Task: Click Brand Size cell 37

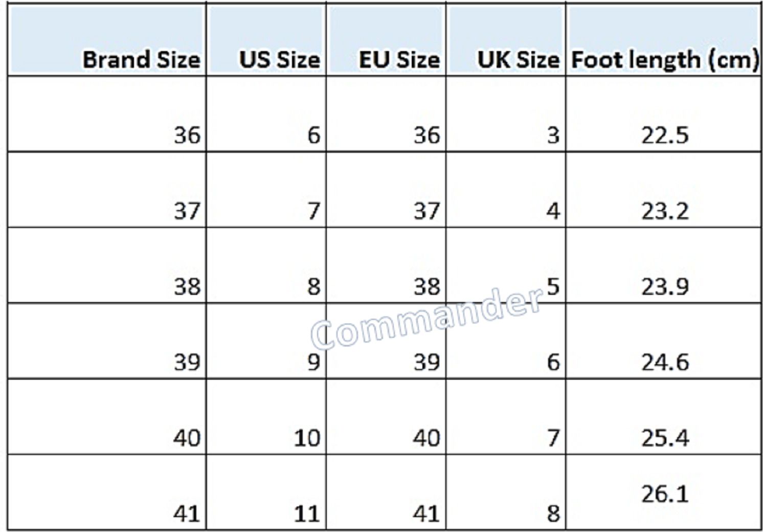Action: (x=107, y=190)
